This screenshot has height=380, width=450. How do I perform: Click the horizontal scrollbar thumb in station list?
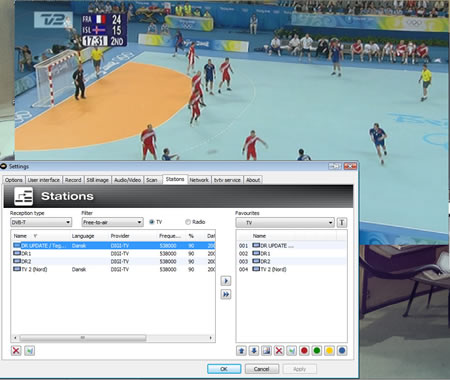click(83, 338)
